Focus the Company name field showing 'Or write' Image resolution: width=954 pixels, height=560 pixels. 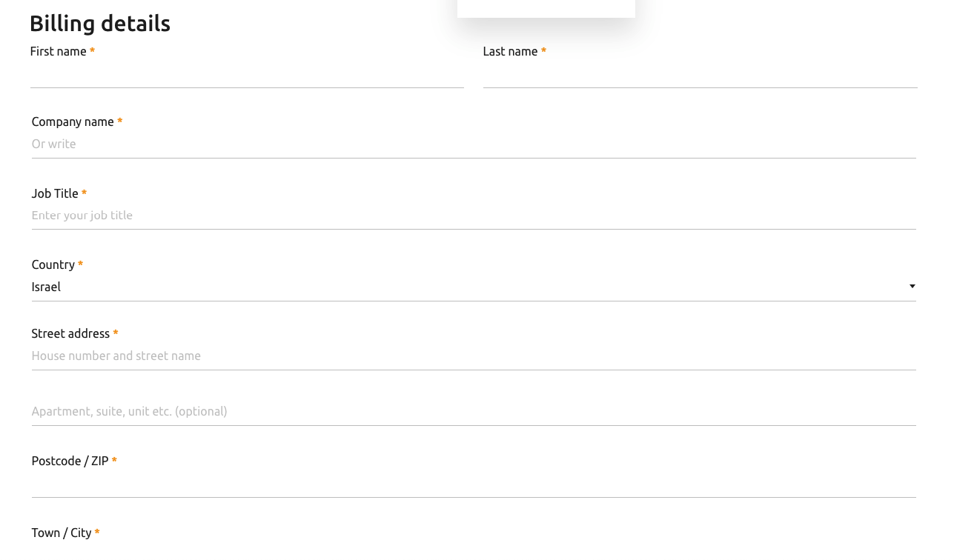click(x=474, y=144)
